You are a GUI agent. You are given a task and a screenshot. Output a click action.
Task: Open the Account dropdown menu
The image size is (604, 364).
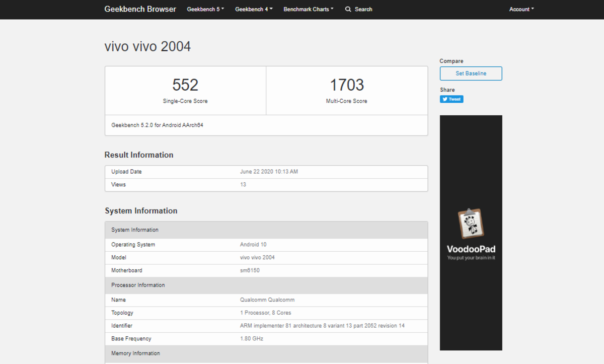521,9
